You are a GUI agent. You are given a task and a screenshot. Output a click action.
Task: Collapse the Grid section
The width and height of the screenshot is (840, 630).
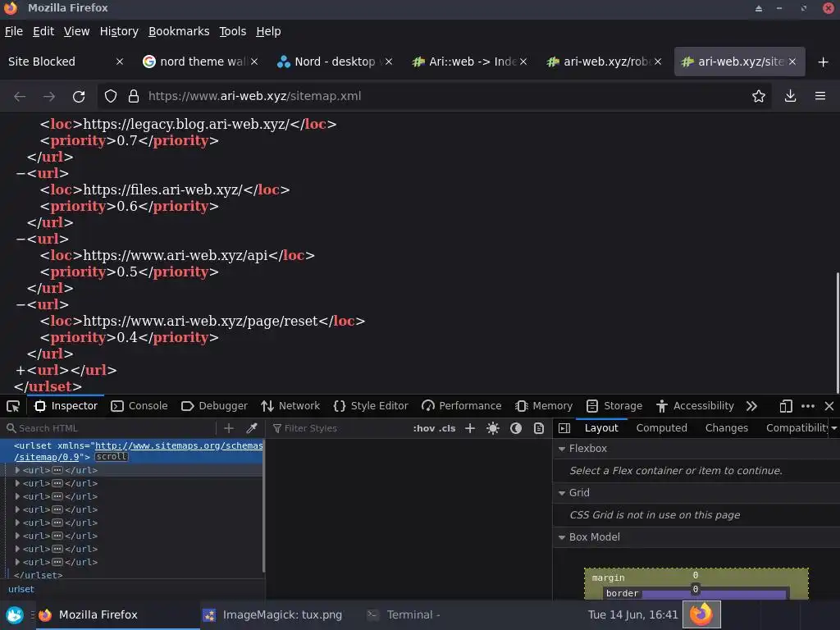(x=562, y=493)
